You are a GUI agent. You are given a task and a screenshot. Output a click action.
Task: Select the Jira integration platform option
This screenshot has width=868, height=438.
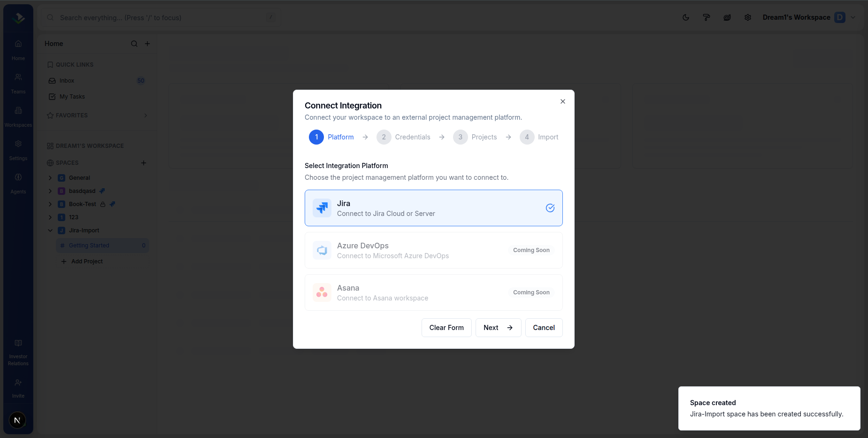(x=434, y=208)
